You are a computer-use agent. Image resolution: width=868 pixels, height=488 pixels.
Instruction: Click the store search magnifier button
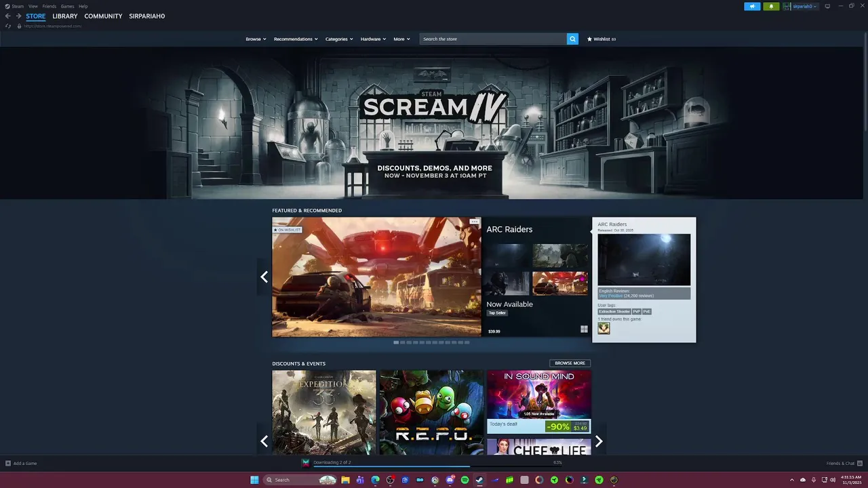click(x=572, y=39)
